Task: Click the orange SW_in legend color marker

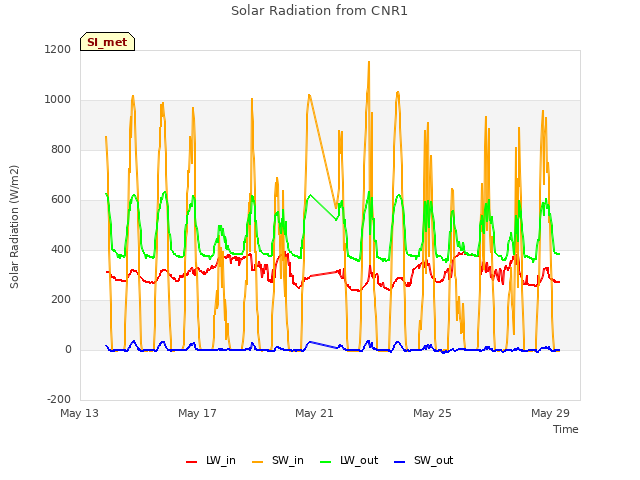Action: click(258, 462)
